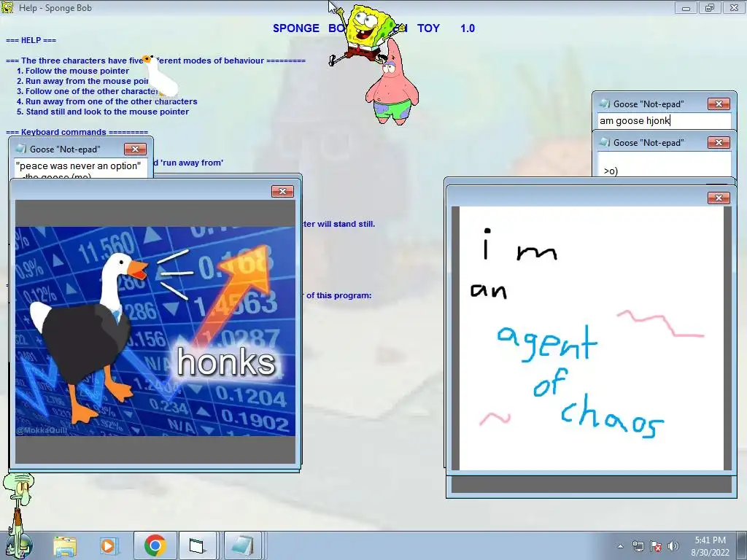Click the 'SPONGE' title word
747x560 pixels.
point(296,28)
